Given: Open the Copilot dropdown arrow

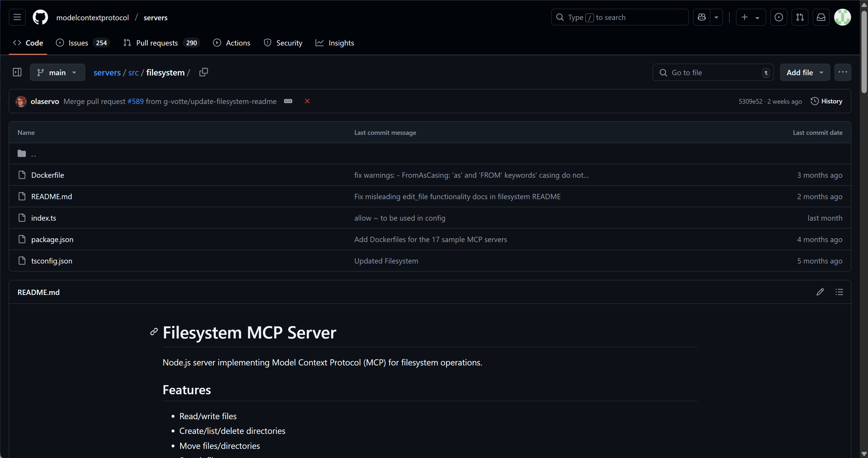Looking at the screenshot, I should point(716,17).
